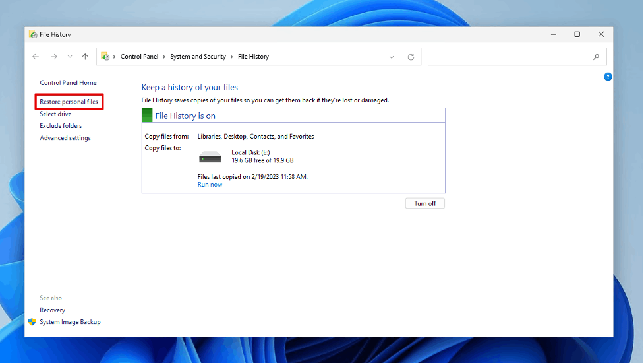Open the blue help question icon
Viewport: 644px width, 363px height.
[608, 77]
